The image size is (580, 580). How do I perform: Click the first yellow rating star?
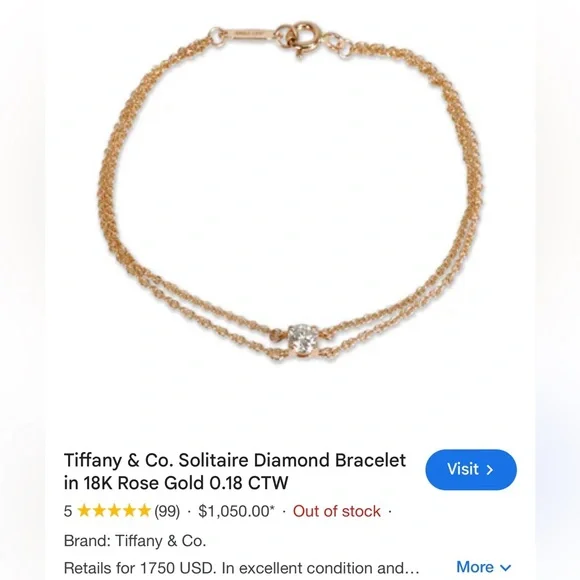coord(84,511)
